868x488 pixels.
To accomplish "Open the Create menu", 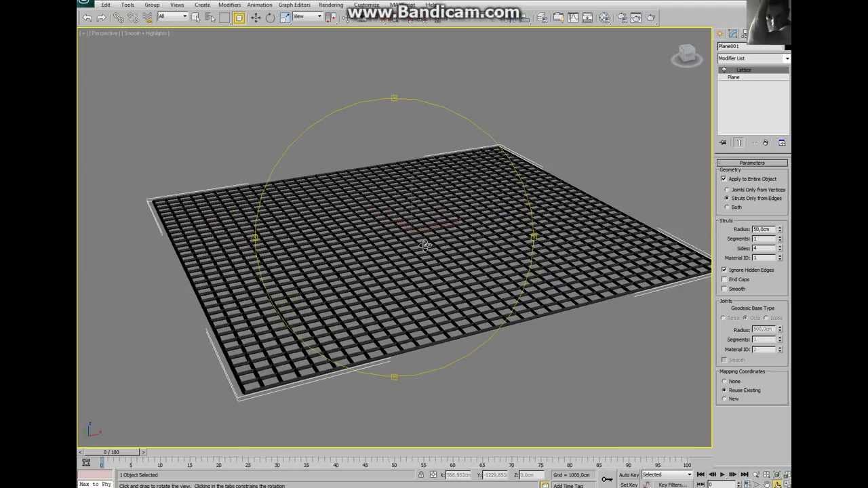I will coord(202,5).
